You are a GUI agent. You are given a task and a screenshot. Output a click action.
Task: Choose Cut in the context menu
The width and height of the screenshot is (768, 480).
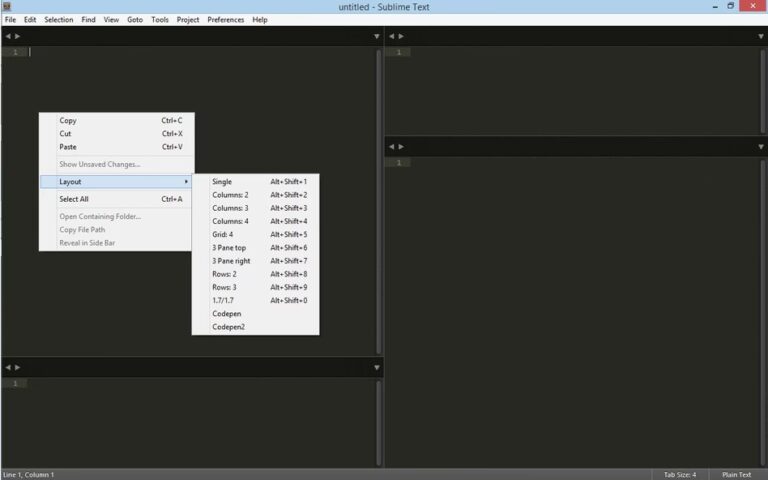pos(117,134)
